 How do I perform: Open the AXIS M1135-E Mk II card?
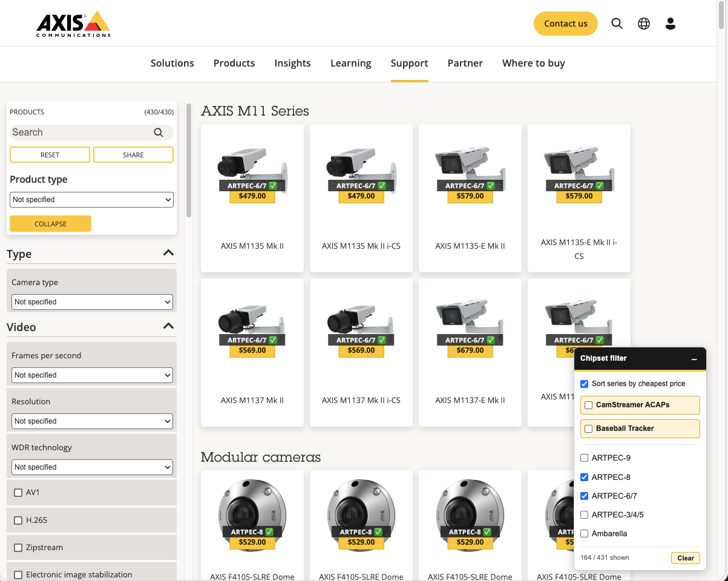point(470,199)
